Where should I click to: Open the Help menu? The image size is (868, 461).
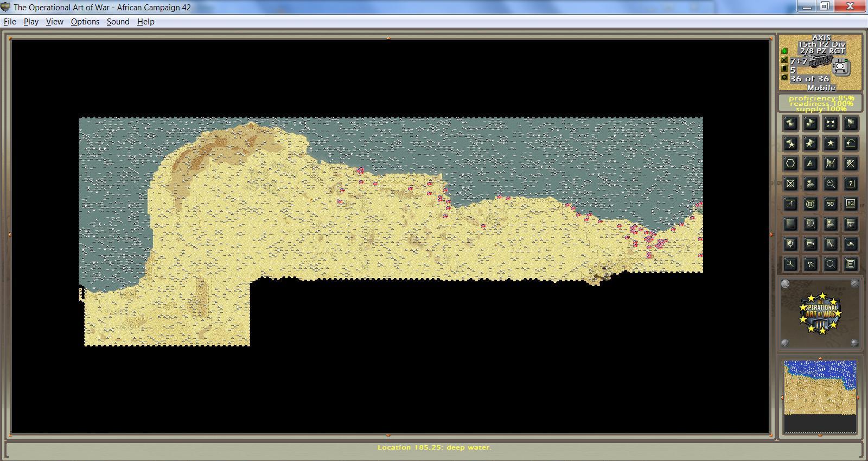pyautogui.click(x=145, y=22)
